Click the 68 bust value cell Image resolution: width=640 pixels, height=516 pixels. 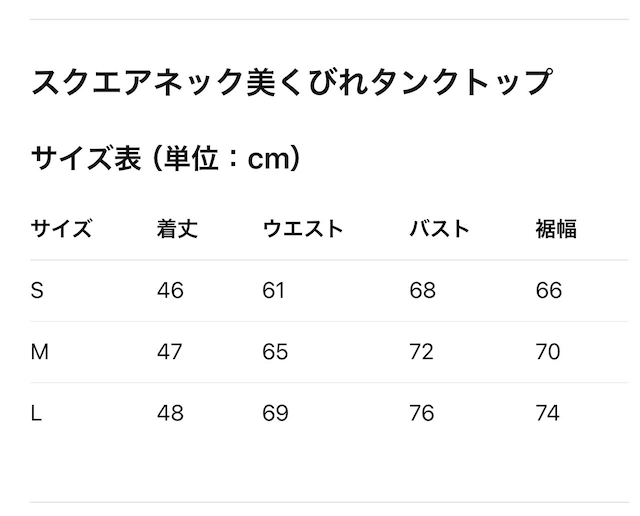(423, 291)
